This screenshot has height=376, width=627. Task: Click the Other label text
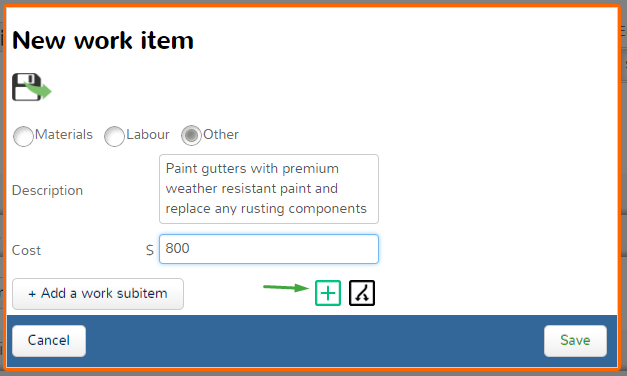coord(221,134)
